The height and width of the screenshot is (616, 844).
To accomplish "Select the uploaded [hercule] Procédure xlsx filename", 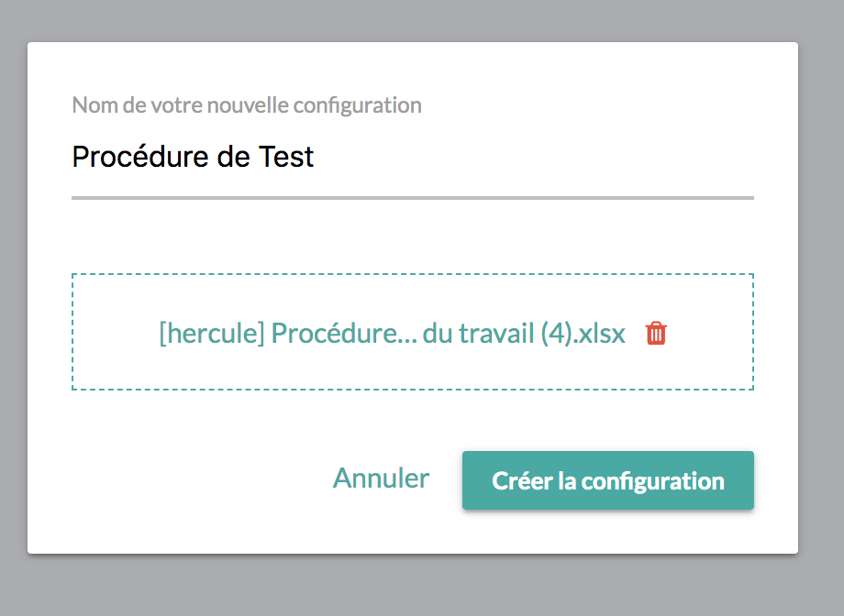I will [x=392, y=334].
